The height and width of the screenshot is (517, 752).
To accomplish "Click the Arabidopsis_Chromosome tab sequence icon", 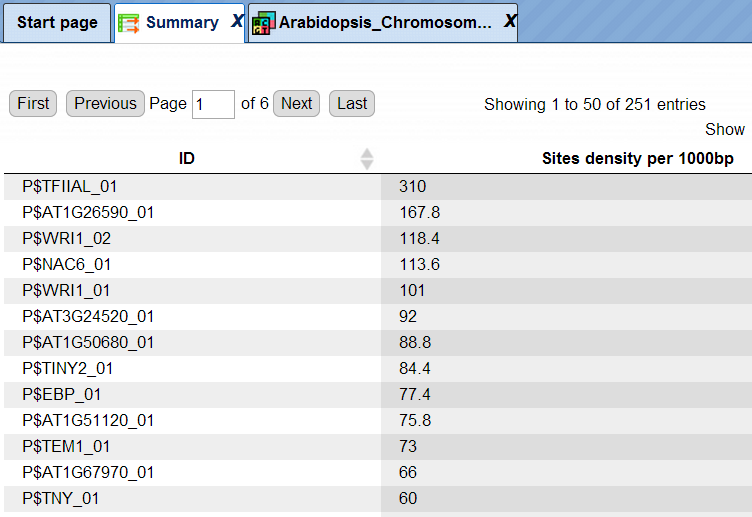I will click(263, 23).
